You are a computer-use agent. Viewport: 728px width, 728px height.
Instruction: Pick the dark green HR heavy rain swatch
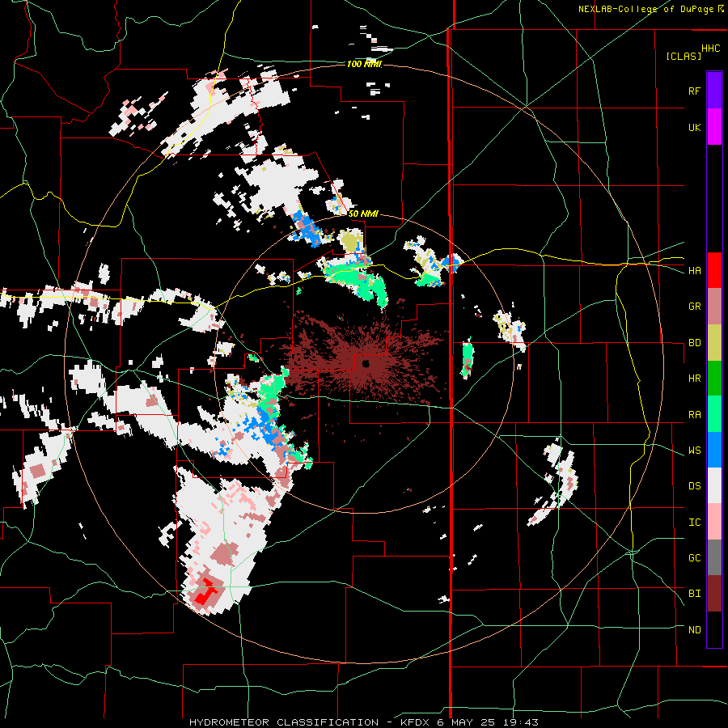[x=714, y=378]
